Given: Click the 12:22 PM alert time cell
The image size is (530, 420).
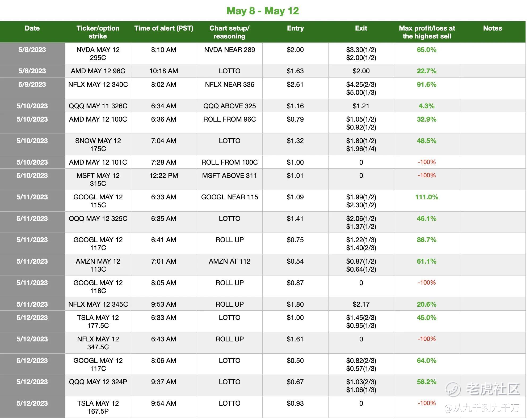Looking at the screenshot, I should (164, 176).
